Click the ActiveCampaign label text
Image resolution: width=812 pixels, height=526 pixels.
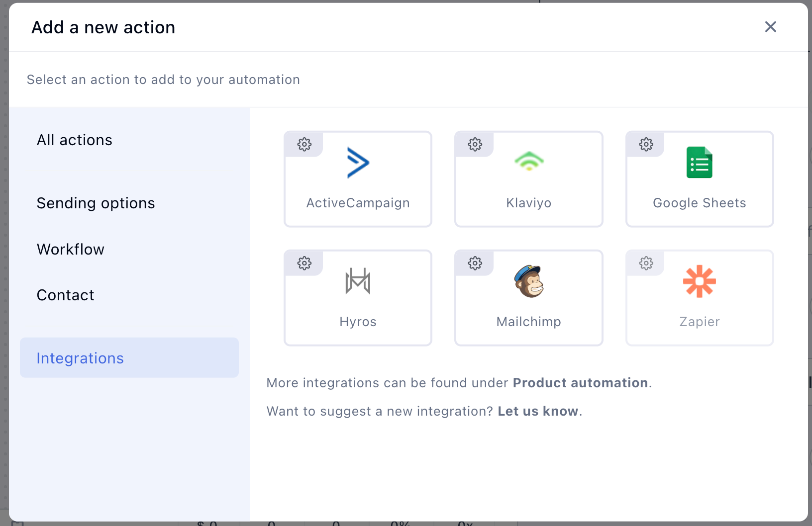(x=358, y=203)
